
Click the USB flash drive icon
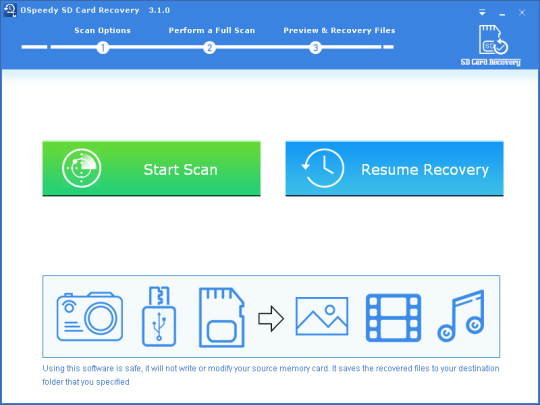[159, 316]
